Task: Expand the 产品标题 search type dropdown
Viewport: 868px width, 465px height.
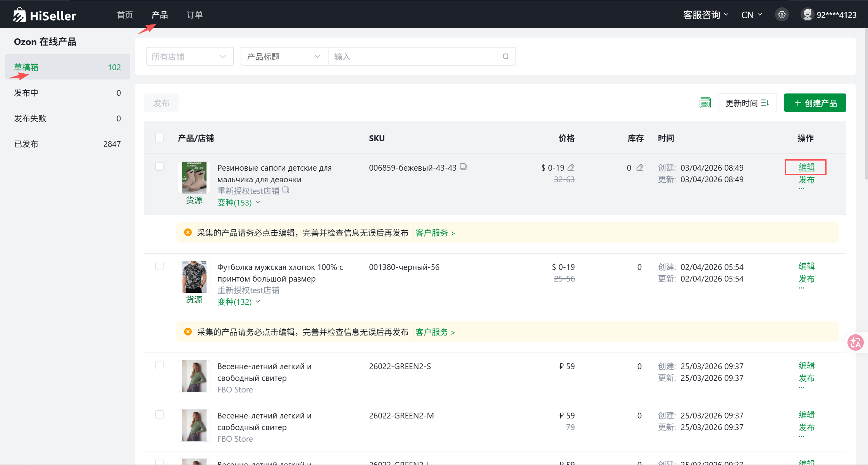Action: coord(284,57)
